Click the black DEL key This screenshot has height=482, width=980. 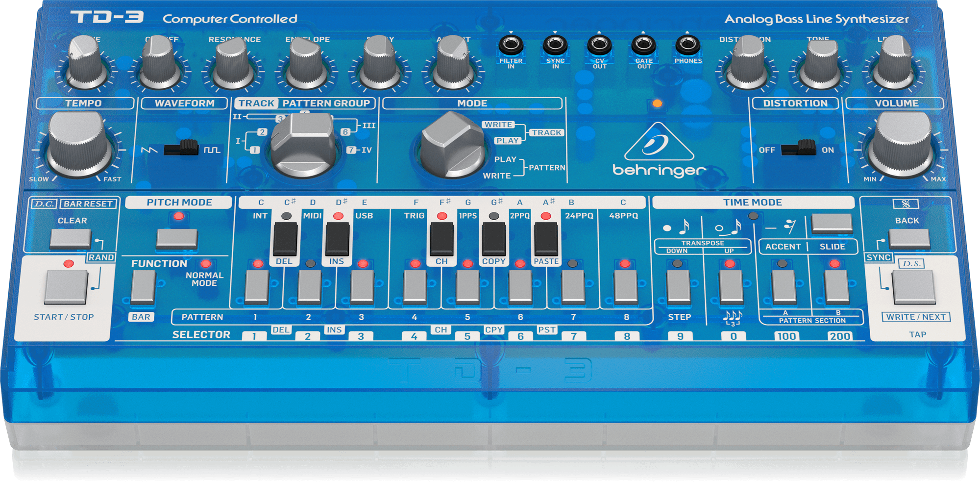point(285,239)
